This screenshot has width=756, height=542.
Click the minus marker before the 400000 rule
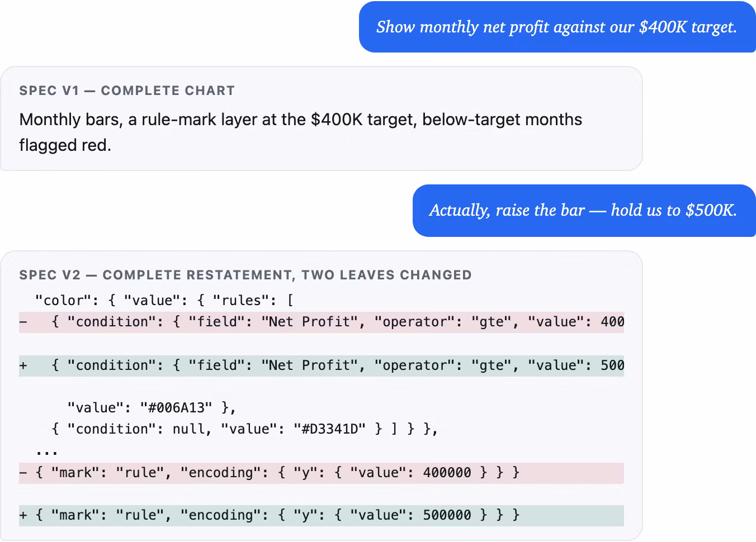[23, 473]
